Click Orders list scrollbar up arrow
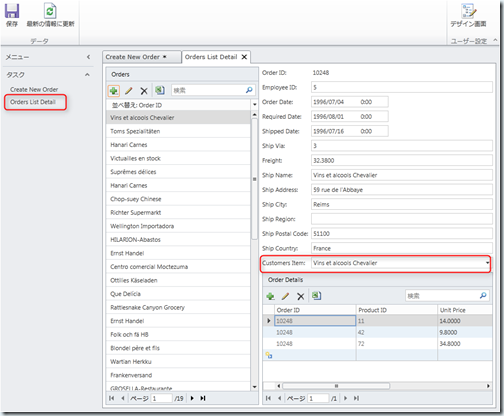The image size is (504, 416). pos(255,115)
